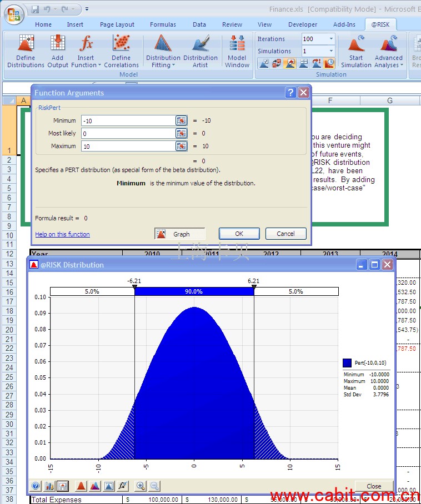Image resolution: width=421 pixels, height=504 pixels.
Task: Open the Iterations dropdown
Action: click(x=331, y=39)
